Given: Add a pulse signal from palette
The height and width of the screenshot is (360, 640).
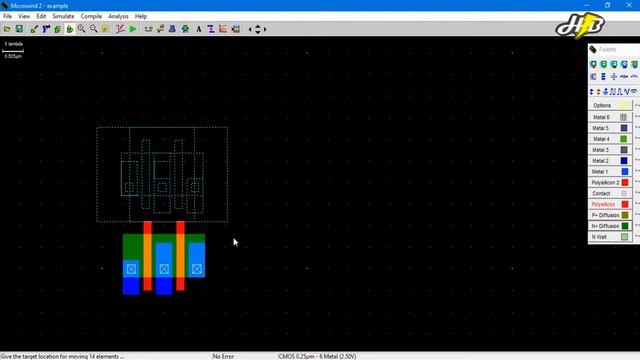Looking at the screenshot, I should (x=620, y=92).
